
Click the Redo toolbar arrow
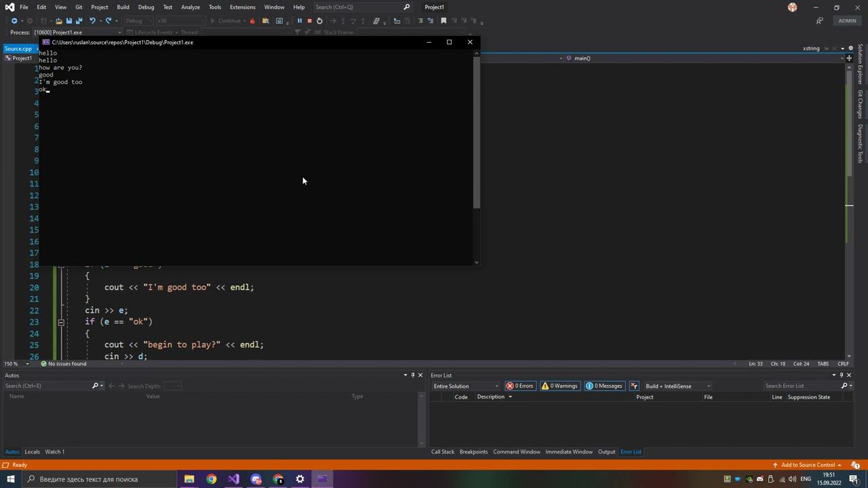[x=108, y=20]
